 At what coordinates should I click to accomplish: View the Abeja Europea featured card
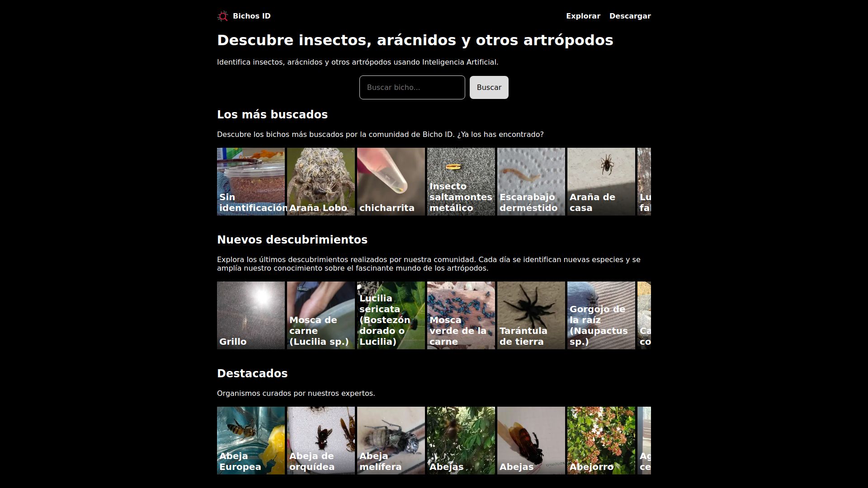[250, 441]
